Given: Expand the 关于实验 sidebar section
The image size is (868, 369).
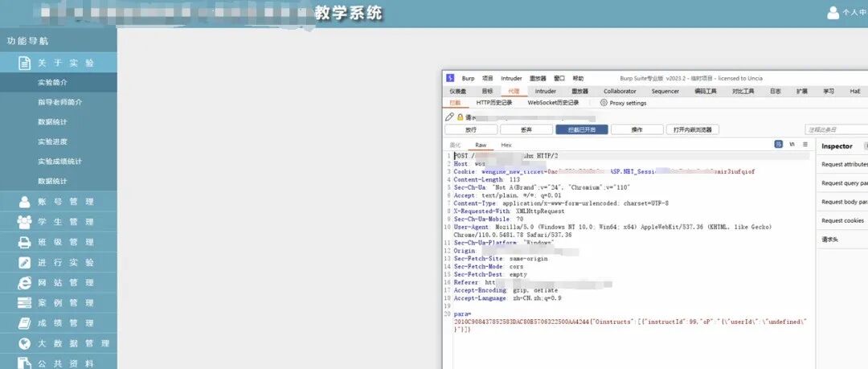Looking at the screenshot, I should pos(59,64).
